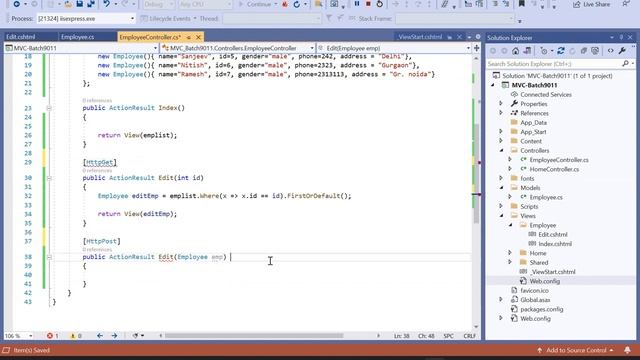Collapse the Models folder
The width and height of the screenshot is (640, 360).
coord(502,188)
